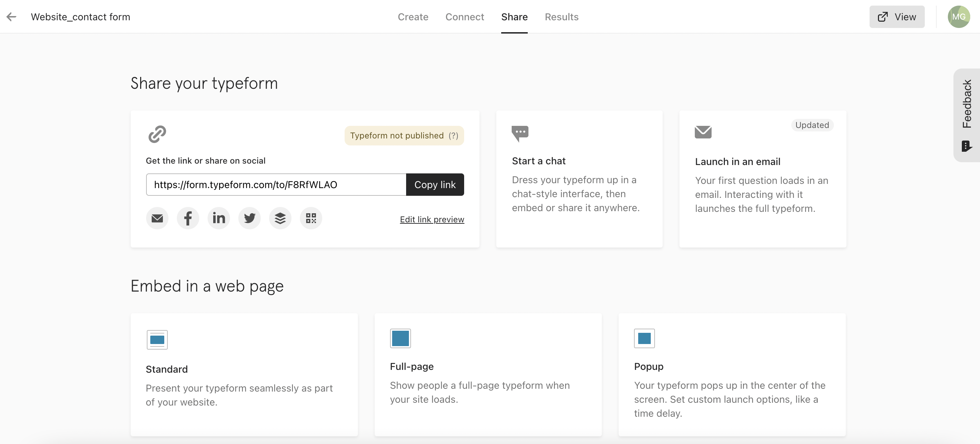Click the Popup embed icon

[x=644, y=338]
